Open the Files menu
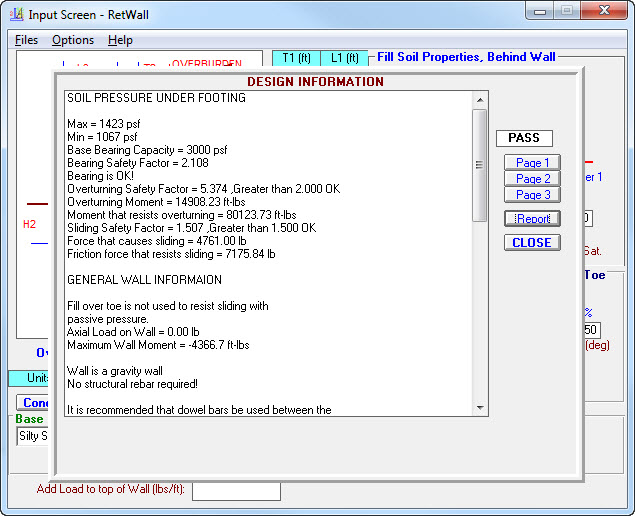This screenshot has height=516, width=635. pyautogui.click(x=27, y=40)
